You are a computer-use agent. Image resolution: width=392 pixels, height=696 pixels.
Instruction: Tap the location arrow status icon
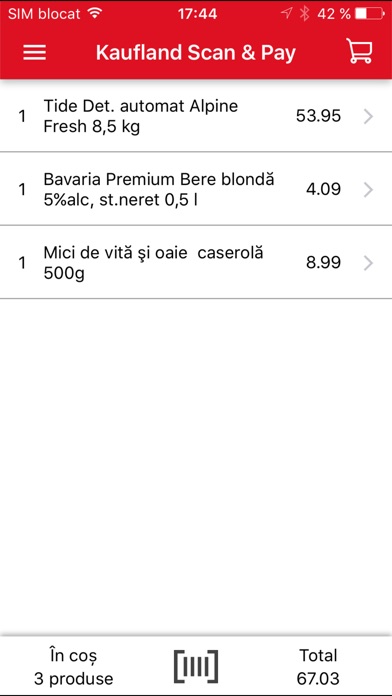point(287,13)
